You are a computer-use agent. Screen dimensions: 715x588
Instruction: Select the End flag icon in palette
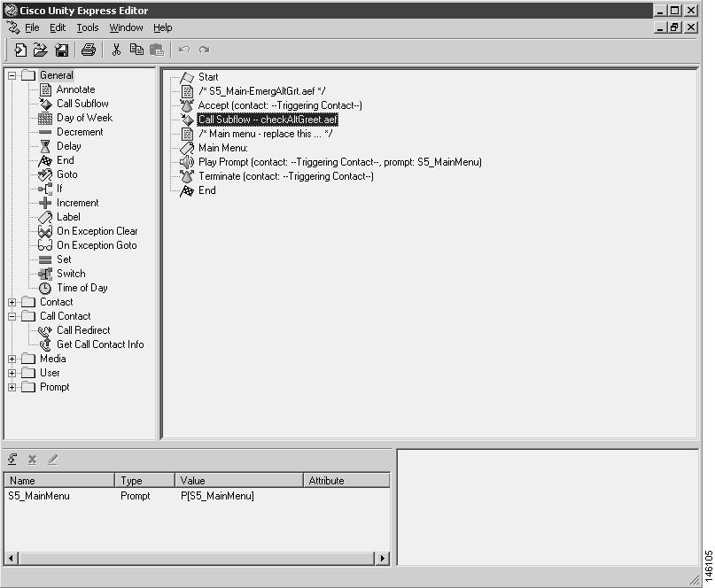45,160
